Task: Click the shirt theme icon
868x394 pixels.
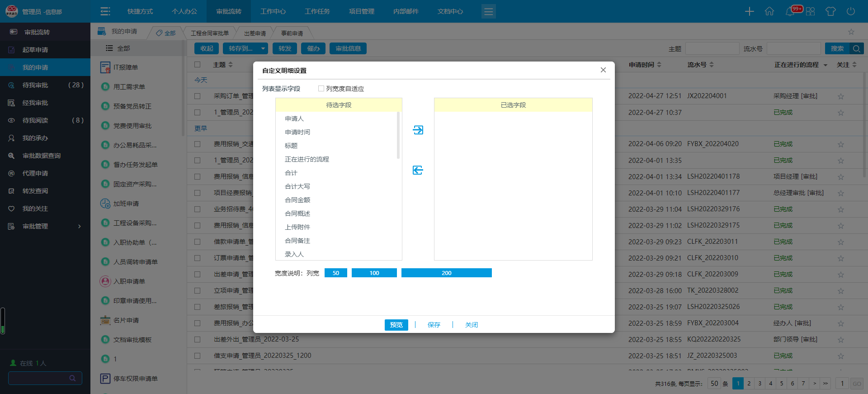Action: (830, 11)
